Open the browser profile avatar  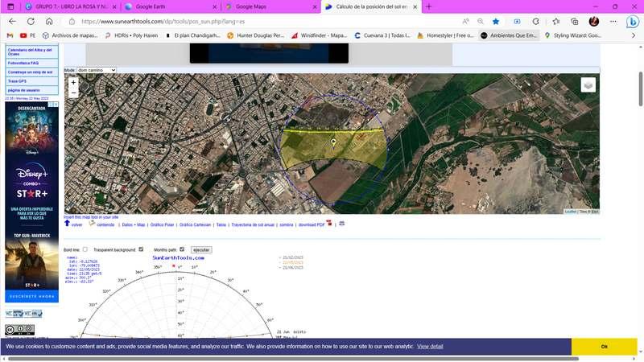point(594,22)
